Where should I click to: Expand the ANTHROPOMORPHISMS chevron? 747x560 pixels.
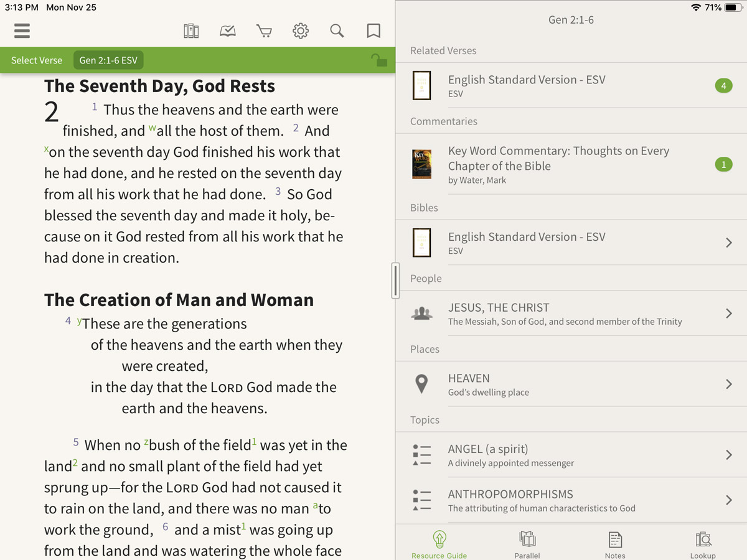728,500
